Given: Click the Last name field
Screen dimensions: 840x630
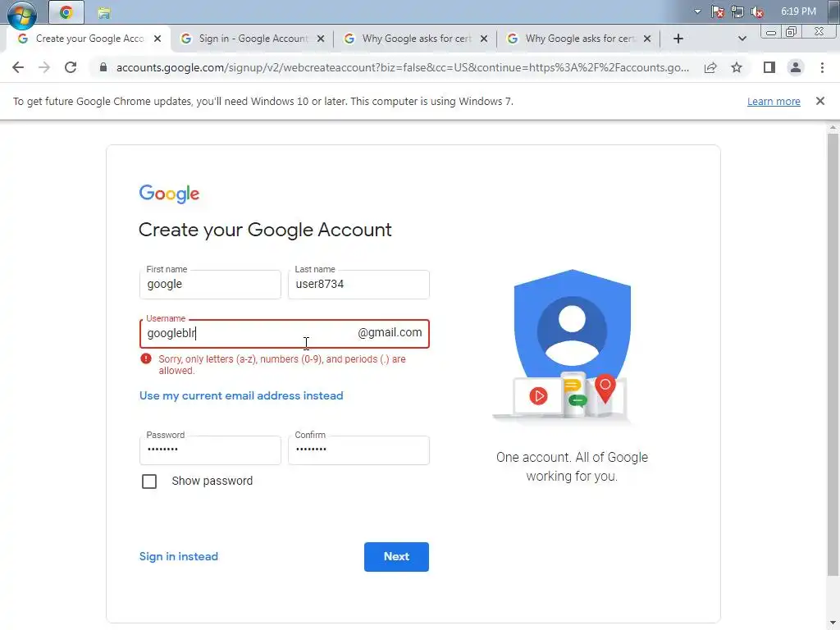Looking at the screenshot, I should pyautogui.click(x=358, y=285).
